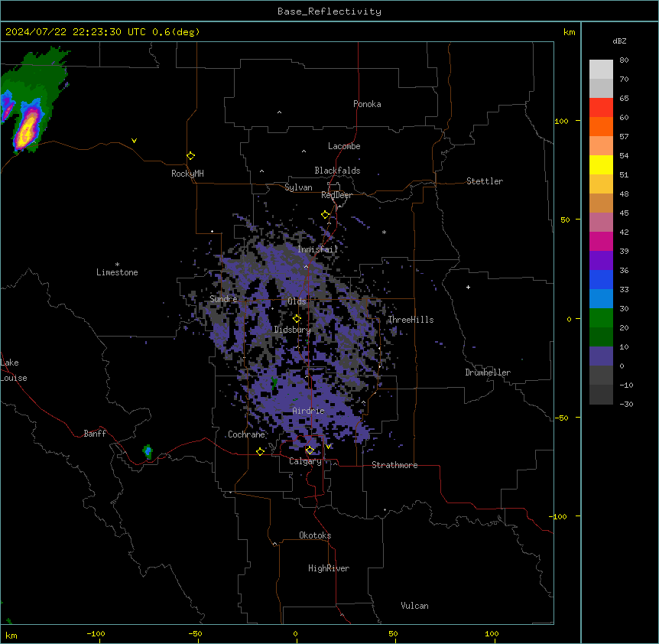The width and height of the screenshot is (659, 644).
Task: Click the Calgary city label
Action: [x=305, y=461]
